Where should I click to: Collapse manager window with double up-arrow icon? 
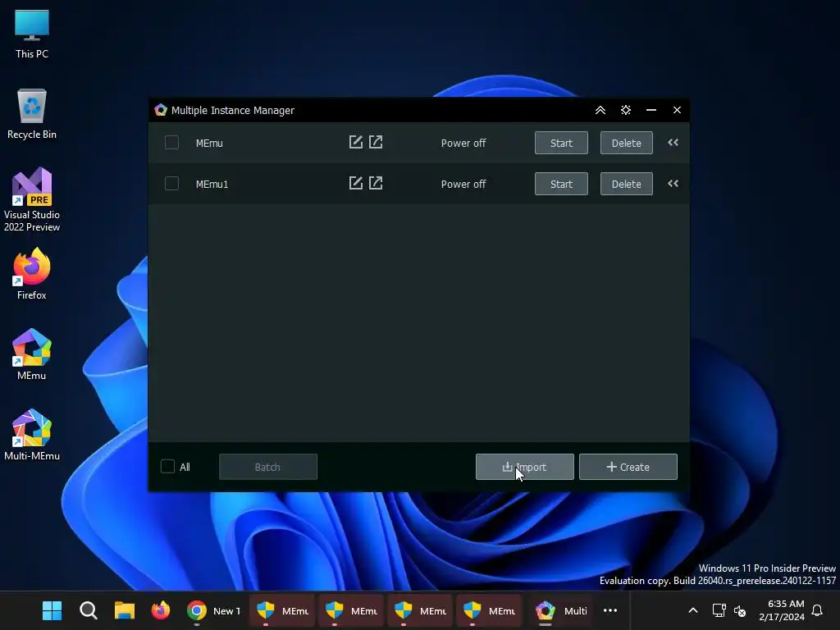pos(600,110)
